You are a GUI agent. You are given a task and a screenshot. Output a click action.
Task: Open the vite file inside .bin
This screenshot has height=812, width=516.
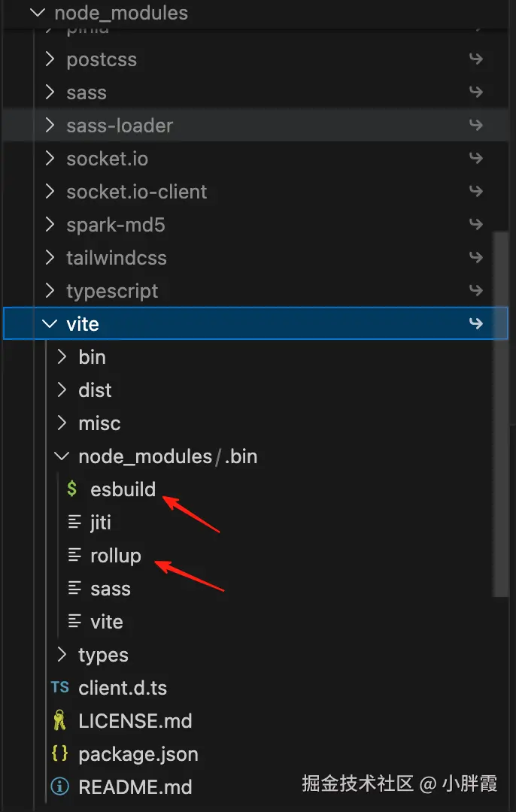click(106, 622)
